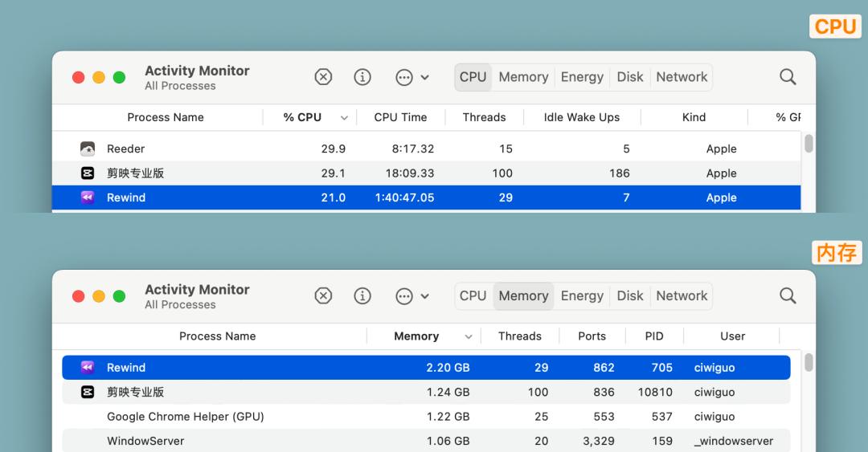Open Network tab in lower window

682,296
